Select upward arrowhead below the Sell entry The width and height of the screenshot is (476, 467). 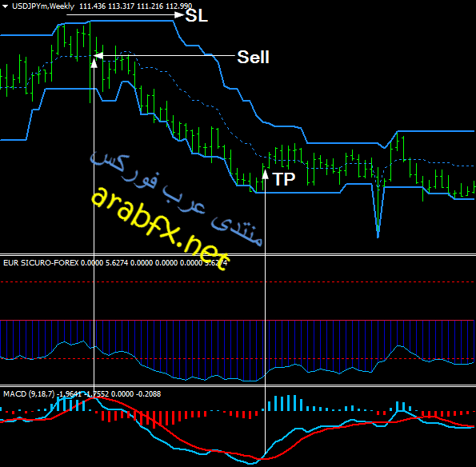94,63
